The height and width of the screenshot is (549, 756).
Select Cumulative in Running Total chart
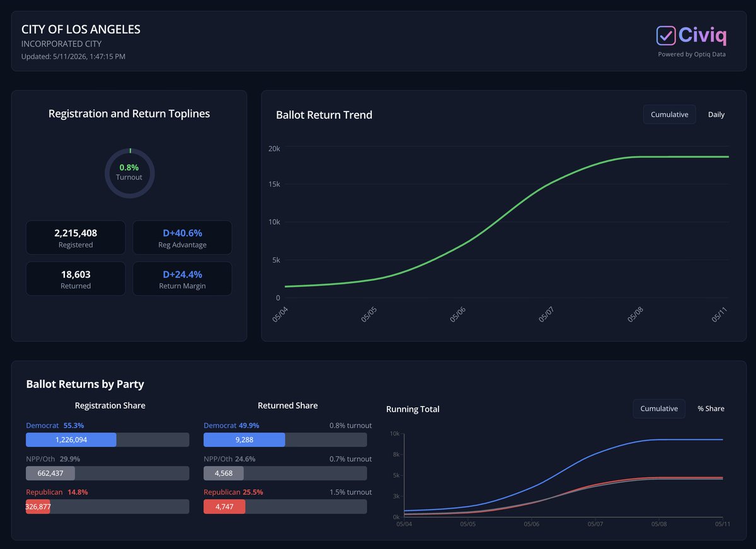(659, 409)
